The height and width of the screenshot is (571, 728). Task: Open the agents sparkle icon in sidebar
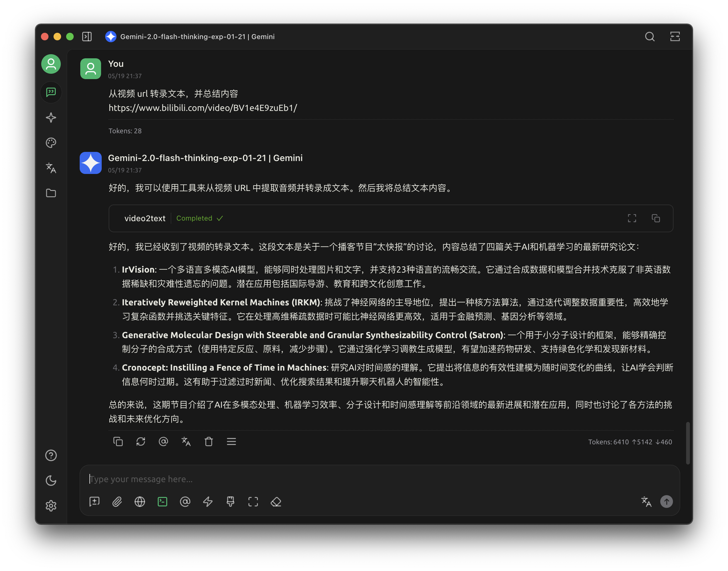pyautogui.click(x=51, y=117)
